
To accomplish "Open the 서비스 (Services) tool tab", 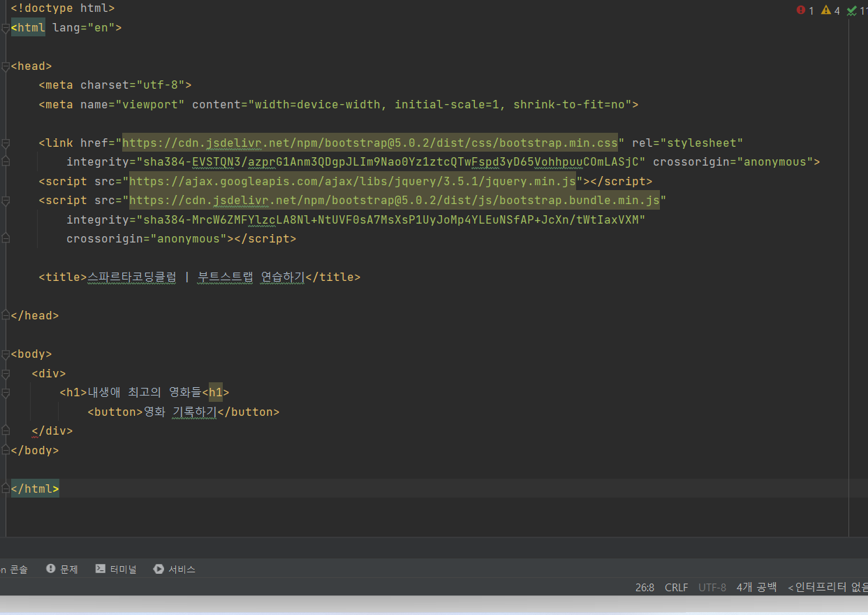I will tap(175, 570).
